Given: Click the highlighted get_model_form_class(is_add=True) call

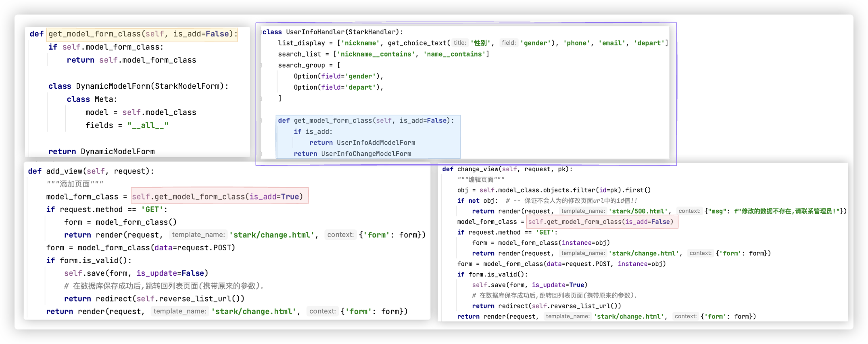Looking at the screenshot, I should pos(219,197).
